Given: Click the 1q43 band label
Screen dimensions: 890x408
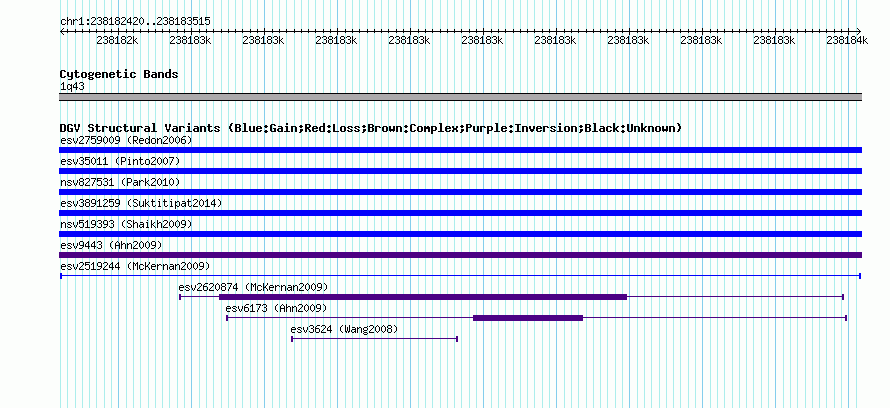Looking at the screenshot, I should 73,87.
